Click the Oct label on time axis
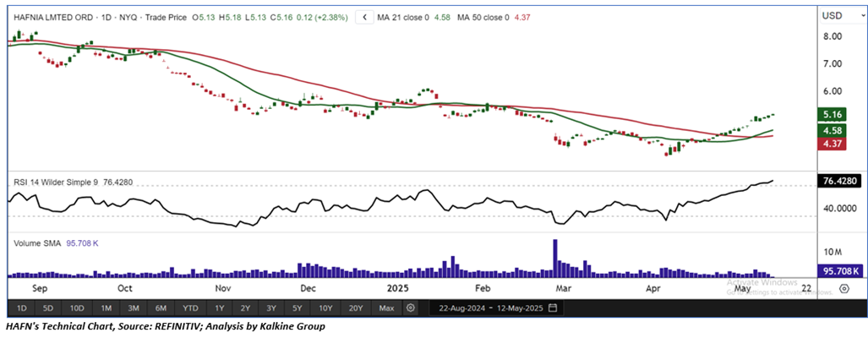The image size is (868, 338). pyautogui.click(x=124, y=288)
